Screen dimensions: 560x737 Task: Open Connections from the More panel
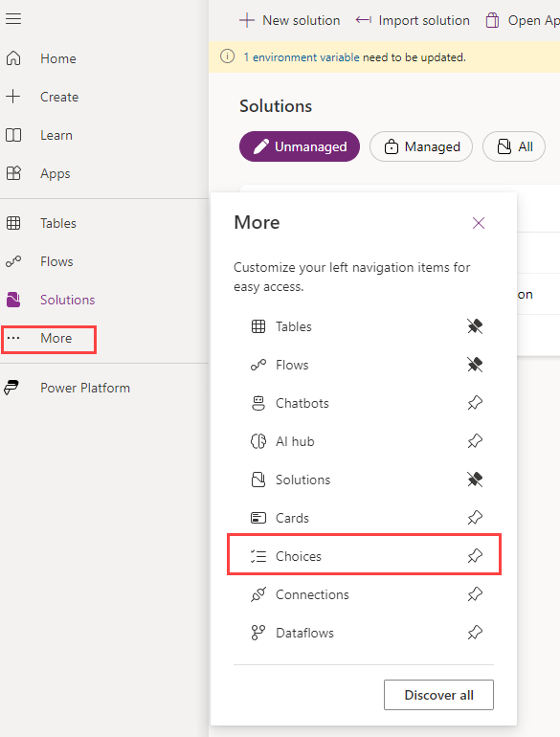pos(312,594)
